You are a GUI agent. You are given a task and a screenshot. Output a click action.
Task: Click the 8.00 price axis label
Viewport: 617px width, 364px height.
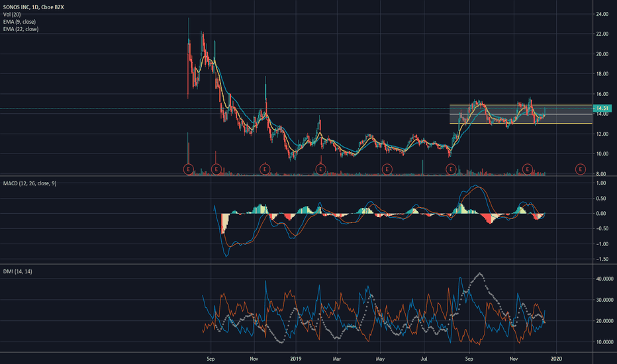coord(601,173)
